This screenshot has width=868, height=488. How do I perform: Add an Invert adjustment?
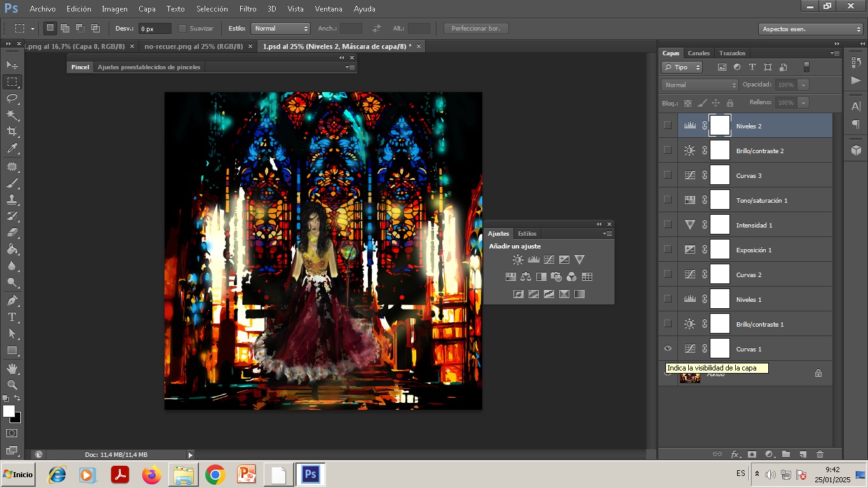[519, 294]
